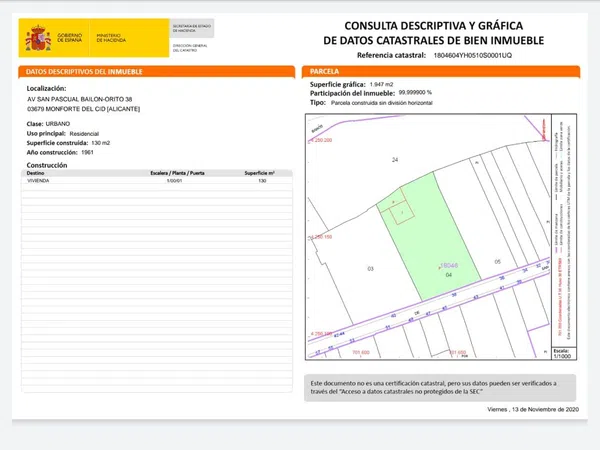Select the Datos Descriptivos del Inmueble header
This screenshot has height=450, width=600.
(84, 72)
